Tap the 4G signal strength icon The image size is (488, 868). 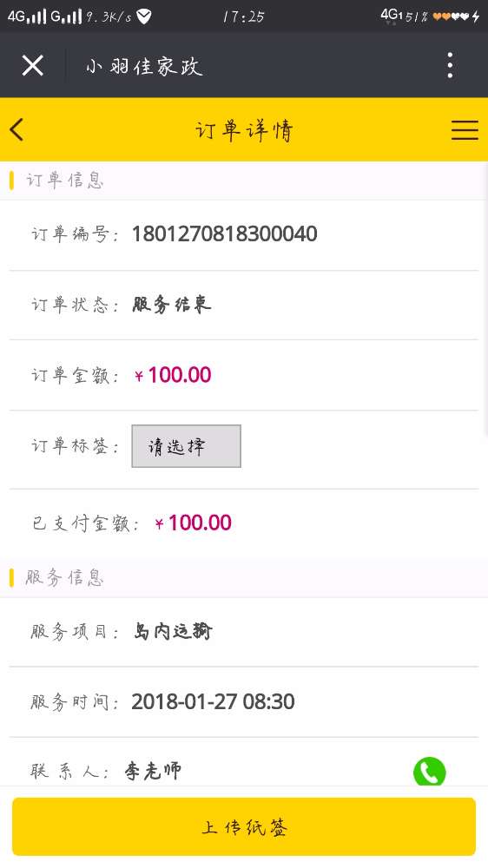pyautogui.click(x=27, y=16)
